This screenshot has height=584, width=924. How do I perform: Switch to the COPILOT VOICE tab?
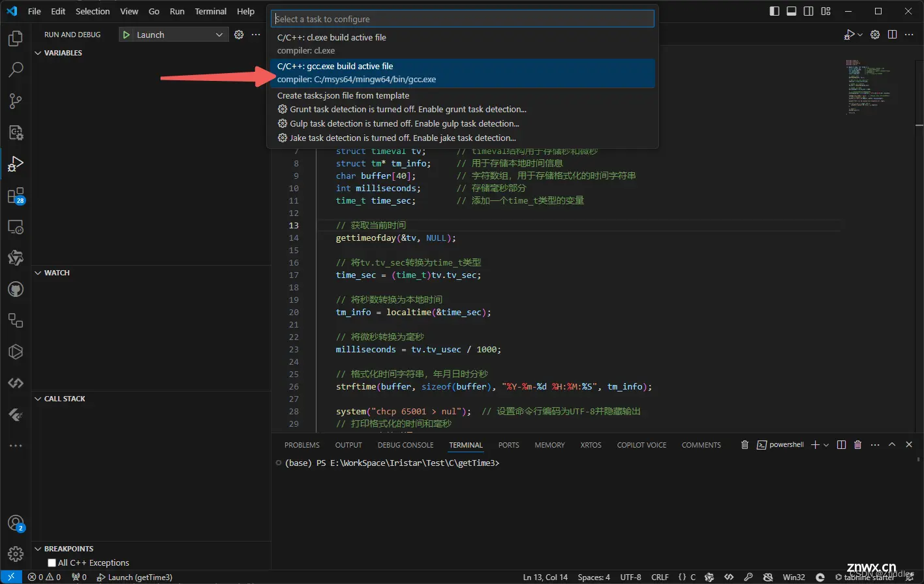[642, 445]
